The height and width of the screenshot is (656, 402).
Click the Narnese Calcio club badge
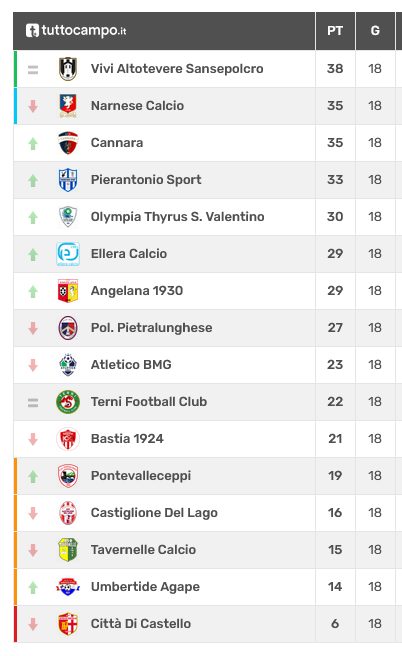[x=68, y=106]
